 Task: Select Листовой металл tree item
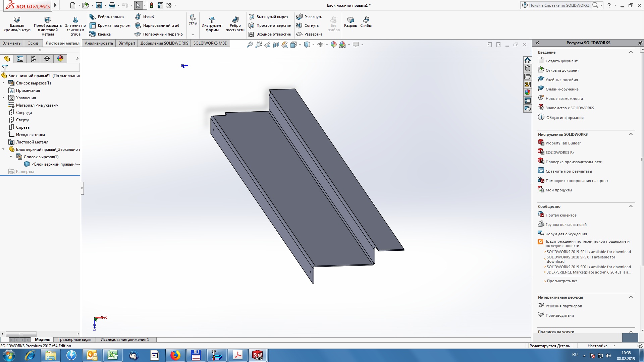click(32, 142)
